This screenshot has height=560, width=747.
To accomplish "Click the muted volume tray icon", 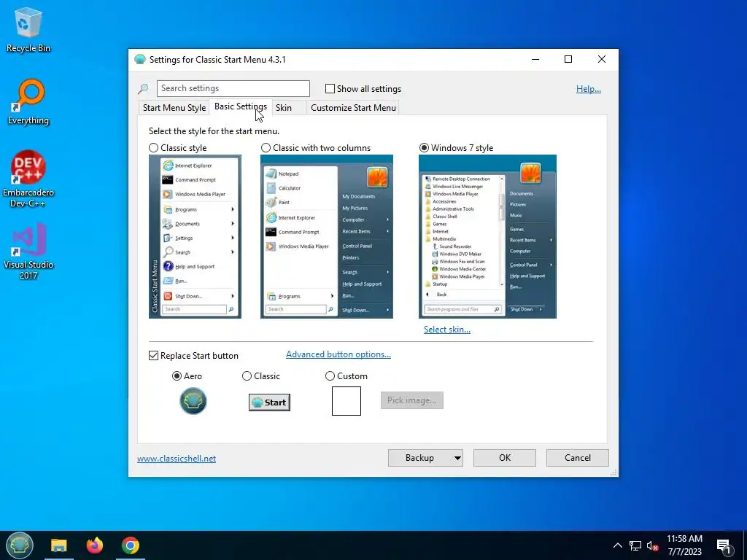I will point(653,545).
